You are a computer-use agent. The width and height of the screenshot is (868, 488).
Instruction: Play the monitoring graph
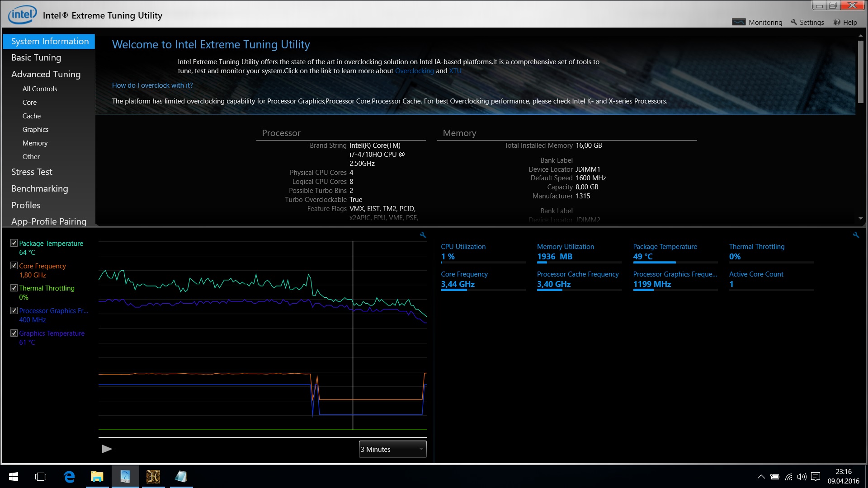tap(107, 449)
